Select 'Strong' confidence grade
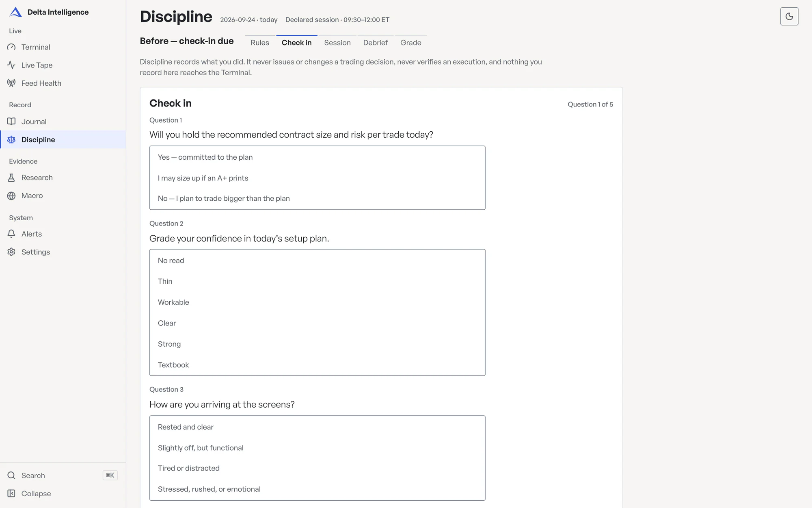The height and width of the screenshot is (508, 812). pyautogui.click(x=317, y=344)
